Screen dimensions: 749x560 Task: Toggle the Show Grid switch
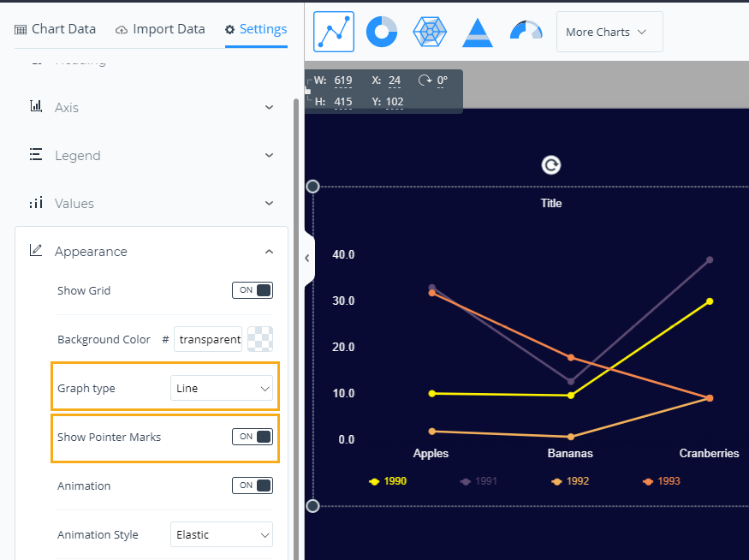[x=253, y=290]
